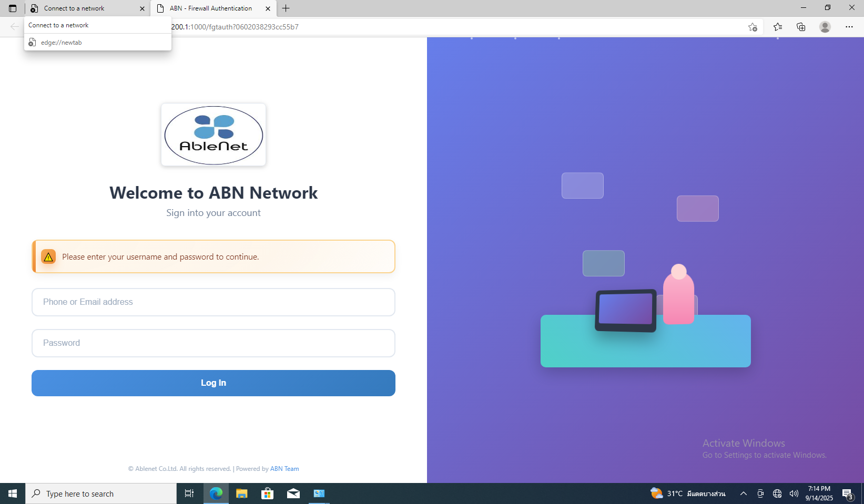Open the Favorites list icon
Image resolution: width=864 pixels, height=504 pixels.
(778, 27)
